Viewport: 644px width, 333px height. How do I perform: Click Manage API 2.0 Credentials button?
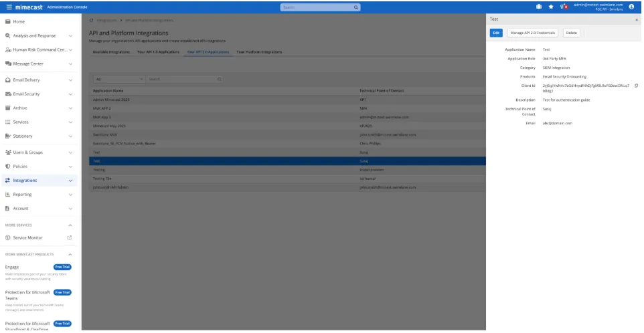click(533, 33)
